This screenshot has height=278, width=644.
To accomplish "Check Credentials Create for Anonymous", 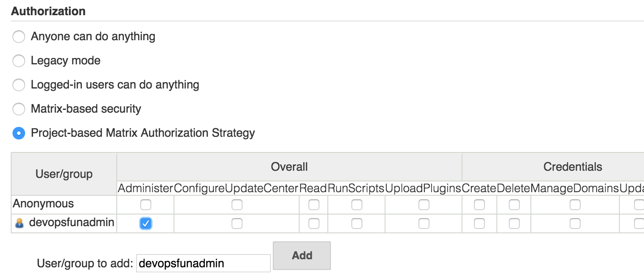I will coord(479,205).
